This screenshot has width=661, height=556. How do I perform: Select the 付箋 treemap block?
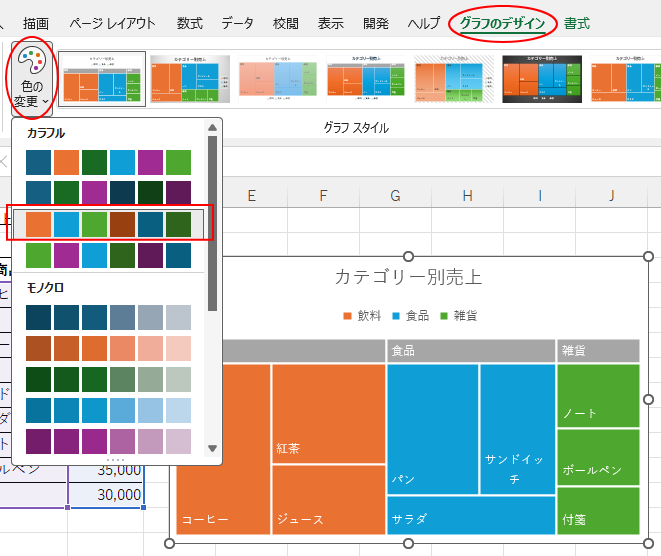pyautogui.click(x=598, y=511)
